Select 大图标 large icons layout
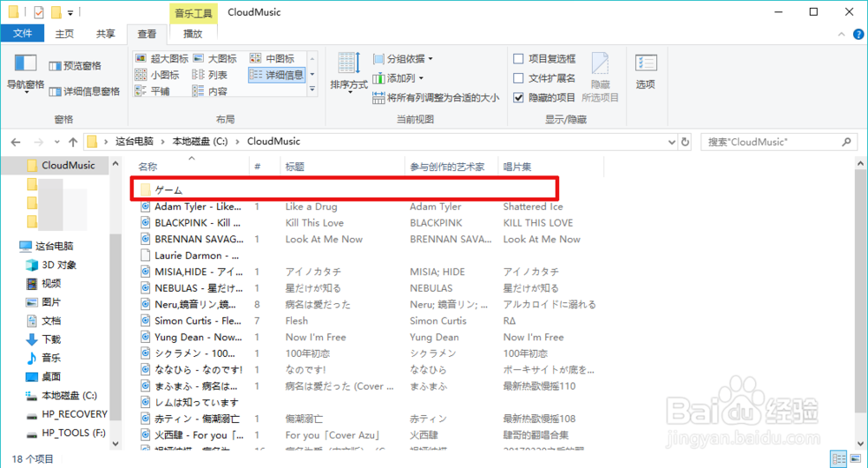The height and width of the screenshot is (468, 868). click(214, 59)
